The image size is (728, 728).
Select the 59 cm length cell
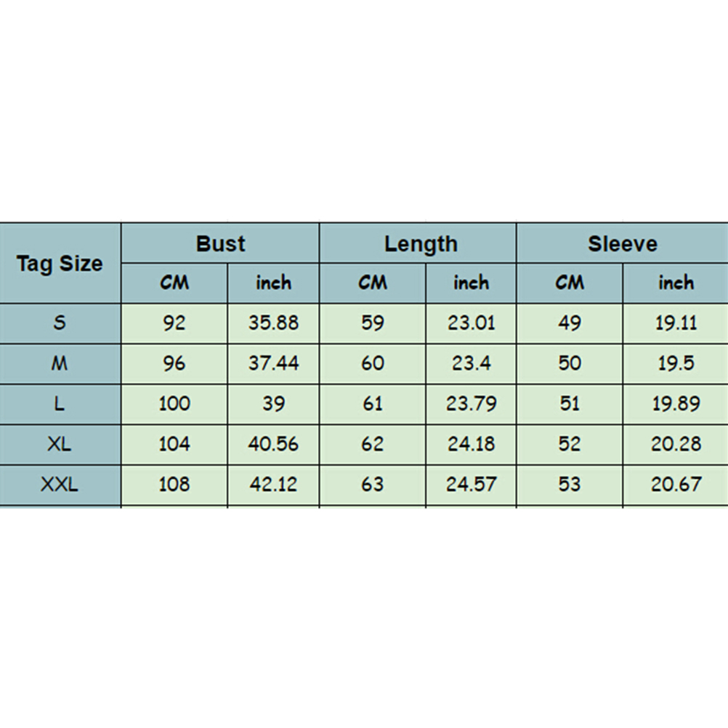click(x=372, y=323)
